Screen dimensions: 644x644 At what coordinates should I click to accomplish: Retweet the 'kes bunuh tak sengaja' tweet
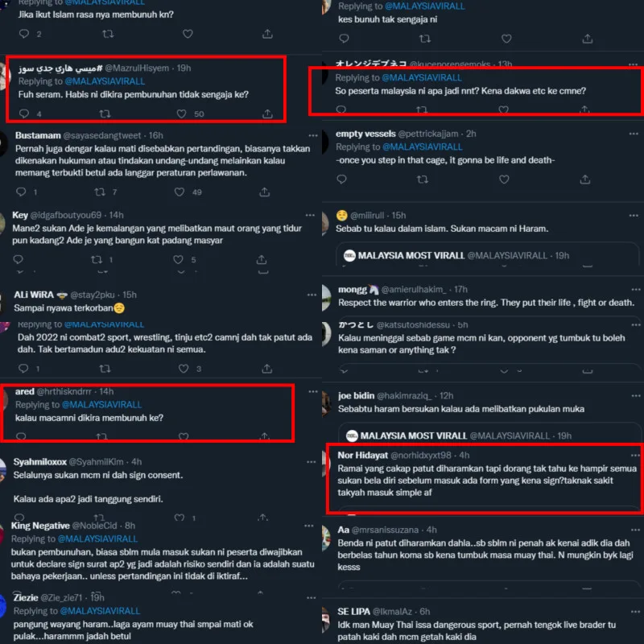pos(425,39)
